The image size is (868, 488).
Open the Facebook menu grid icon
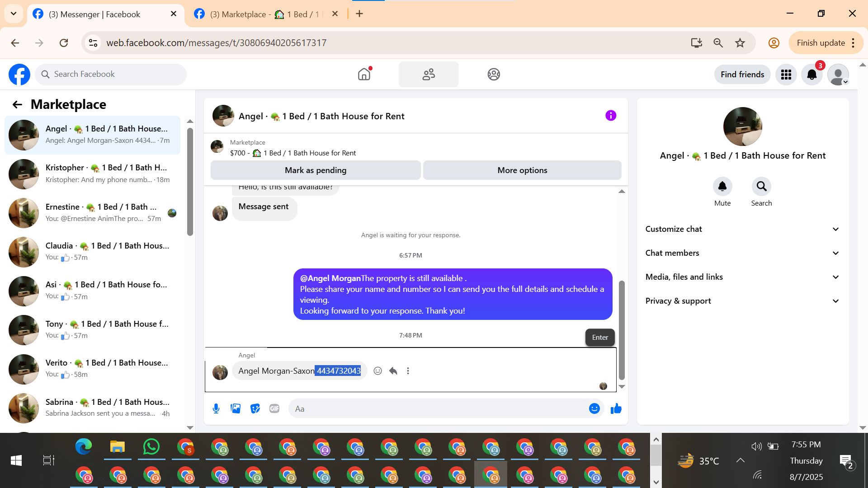[786, 74]
